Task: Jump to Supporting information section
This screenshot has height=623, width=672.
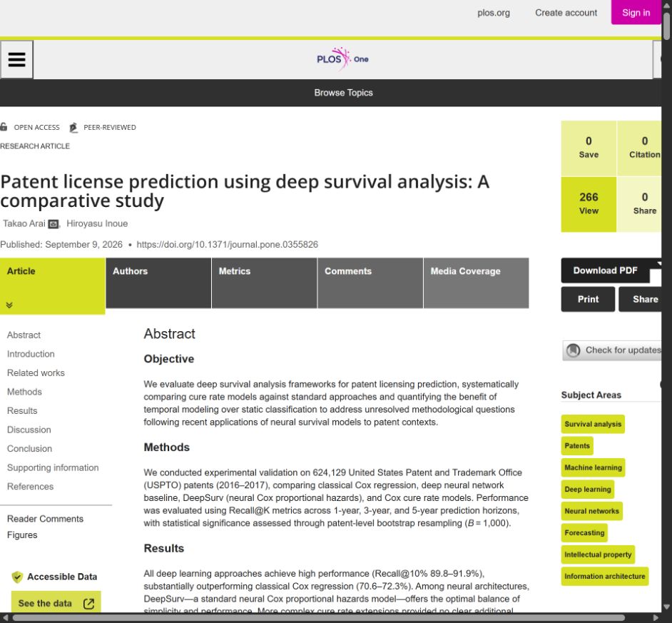Action: tap(53, 467)
